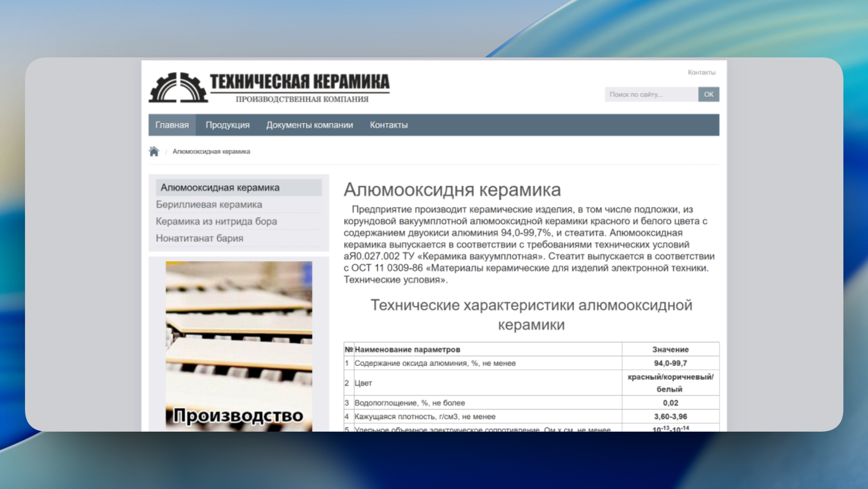This screenshot has width=868, height=489.
Task: Focus the Поиск по сайту search field
Action: coord(651,95)
